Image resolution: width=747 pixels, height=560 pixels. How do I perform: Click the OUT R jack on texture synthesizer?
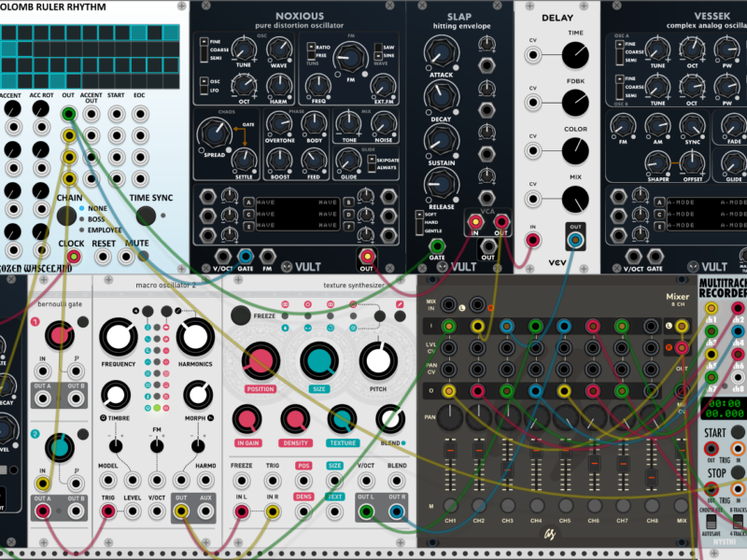(x=396, y=511)
